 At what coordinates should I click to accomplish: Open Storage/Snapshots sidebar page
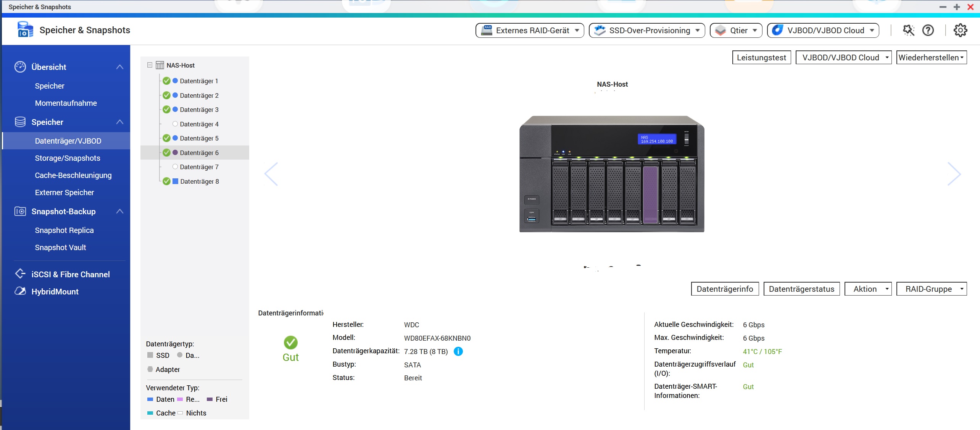tap(68, 158)
